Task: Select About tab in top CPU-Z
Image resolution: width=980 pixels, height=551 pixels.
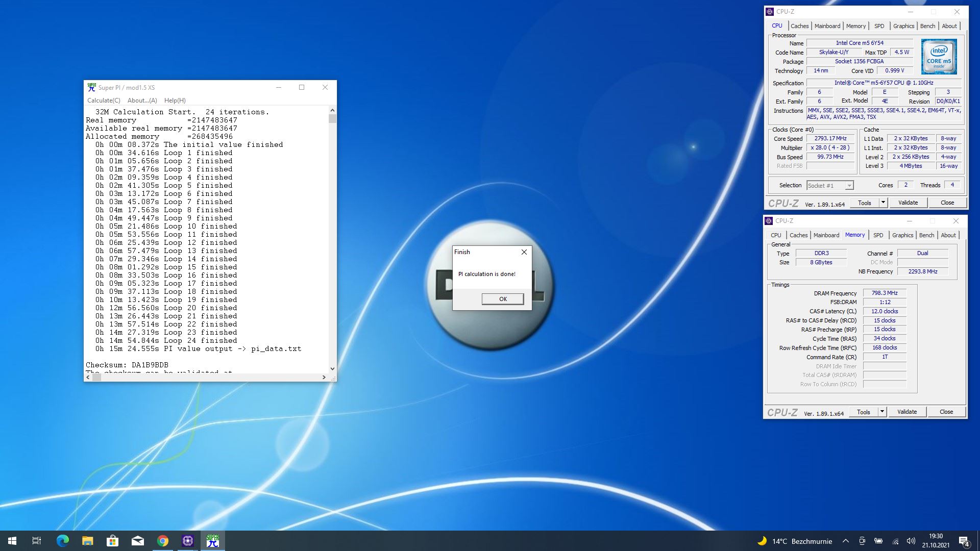Action: tap(949, 26)
